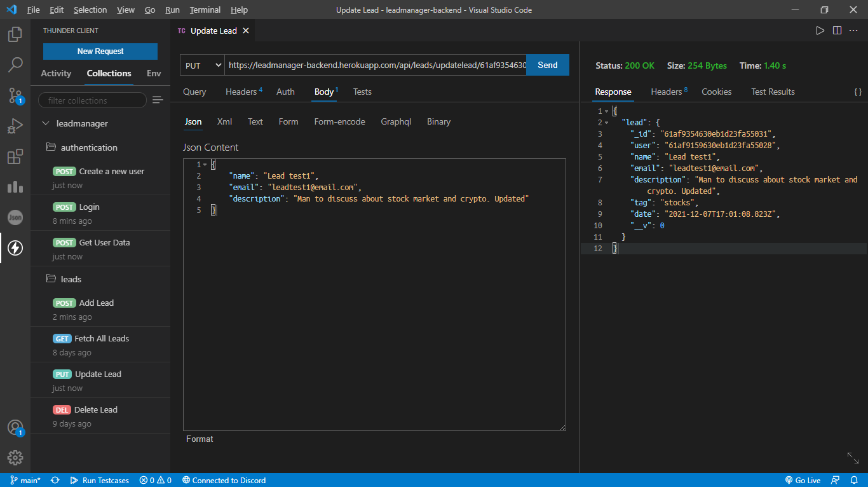The height and width of the screenshot is (487, 868).
Task: Collapse the leadmanager collection
Action: pos(45,123)
